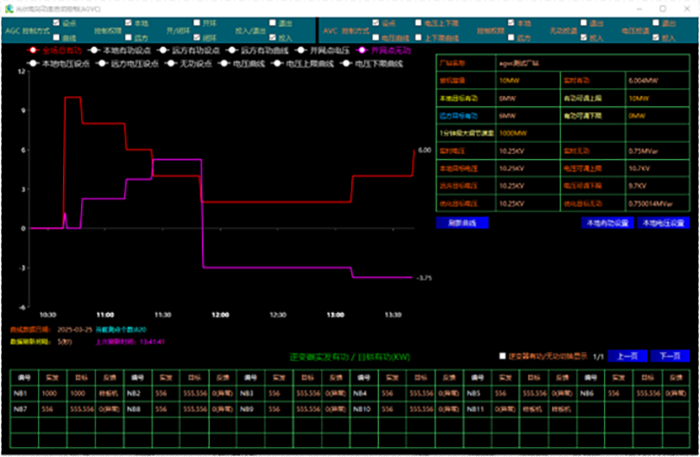The height and width of the screenshot is (457, 700).
Task: Toggle the red 全场总有功 legend marker
Action: [33, 49]
